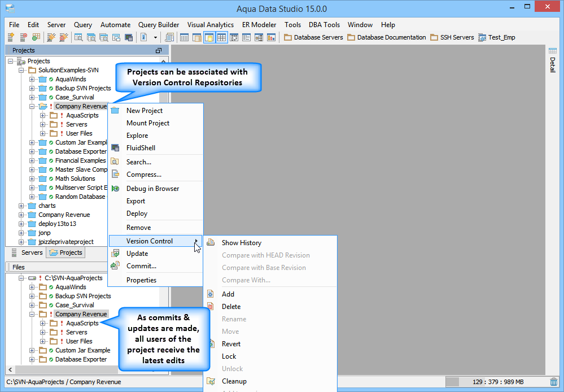Click the disconnect plug icon with red minus
The height and width of the screenshot is (392, 564).
(64, 37)
